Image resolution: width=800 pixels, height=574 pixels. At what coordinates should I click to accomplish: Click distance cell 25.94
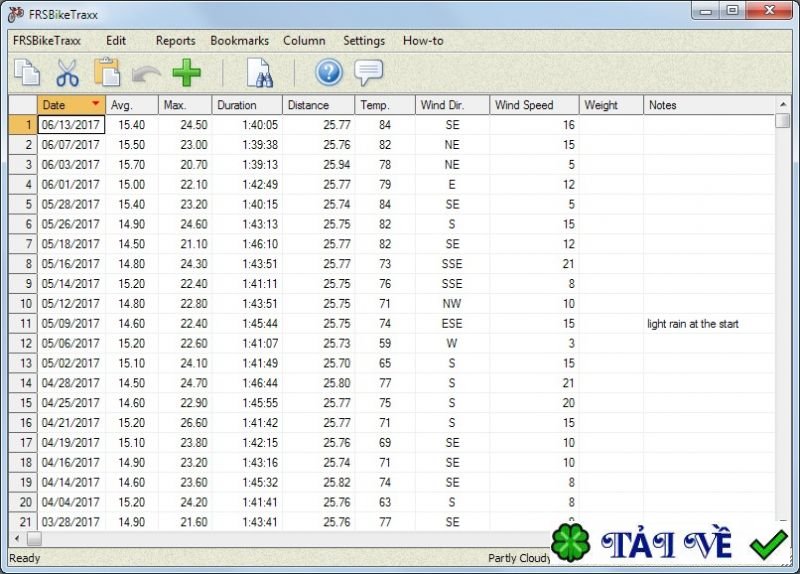[318, 164]
